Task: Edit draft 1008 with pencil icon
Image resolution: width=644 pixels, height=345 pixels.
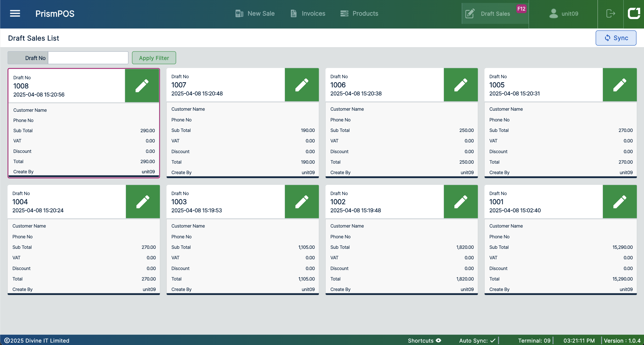Action: tap(142, 86)
